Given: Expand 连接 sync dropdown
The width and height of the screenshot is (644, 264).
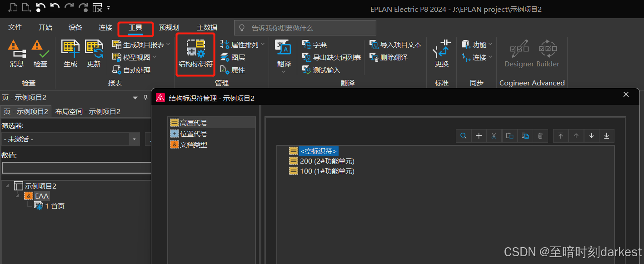Looking at the screenshot, I should pyautogui.click(x=491, y=57).
